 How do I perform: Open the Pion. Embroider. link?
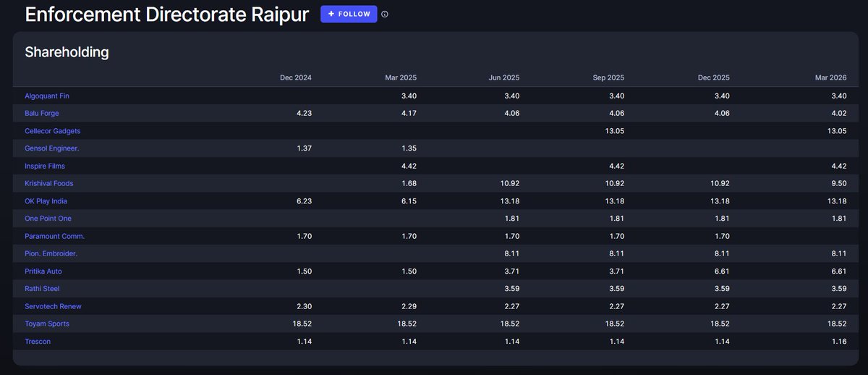coord(51,253)
